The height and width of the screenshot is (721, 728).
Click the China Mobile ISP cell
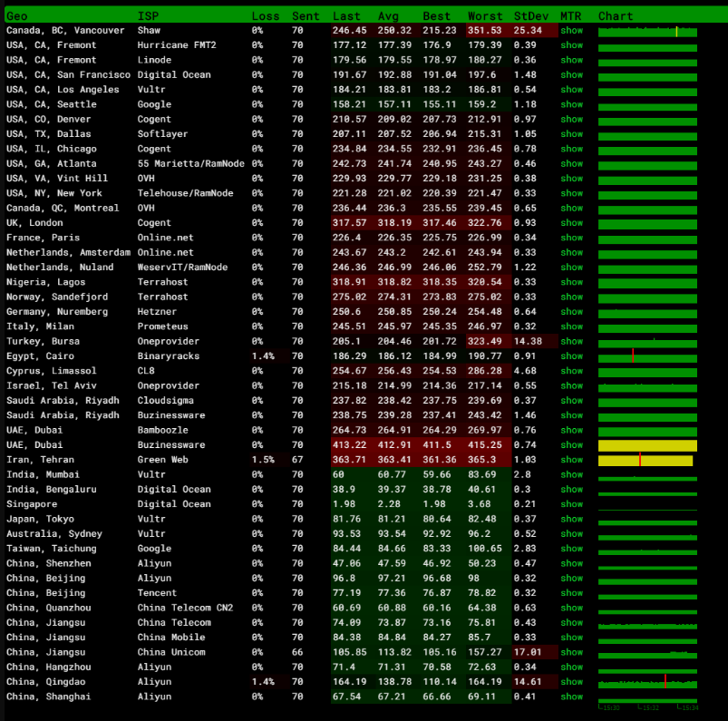click(171, 638)
